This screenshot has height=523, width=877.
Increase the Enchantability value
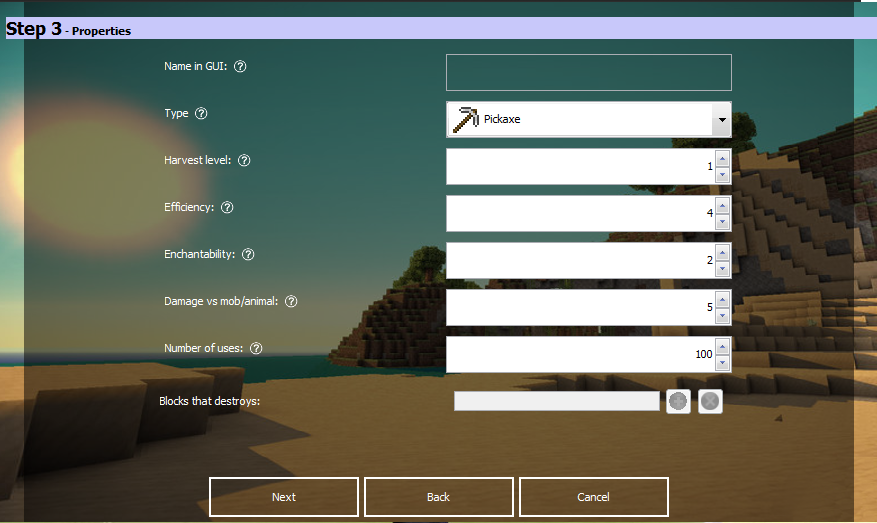point(722,253)
